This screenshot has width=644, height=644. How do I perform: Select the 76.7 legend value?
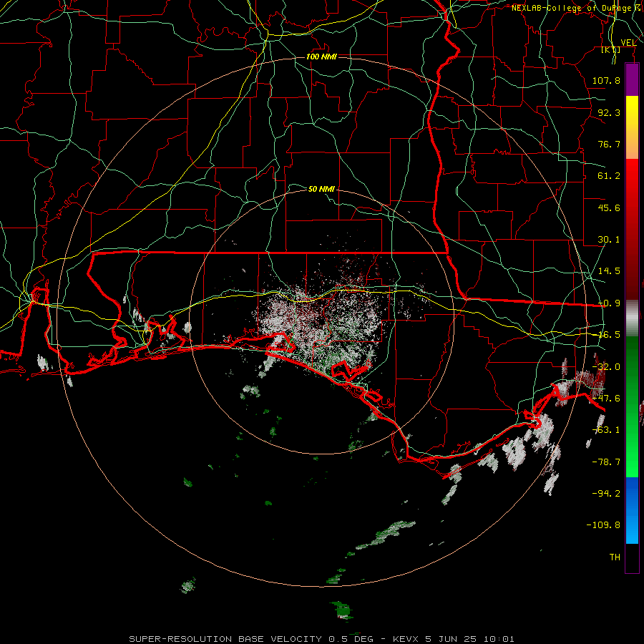pos(609,144)
